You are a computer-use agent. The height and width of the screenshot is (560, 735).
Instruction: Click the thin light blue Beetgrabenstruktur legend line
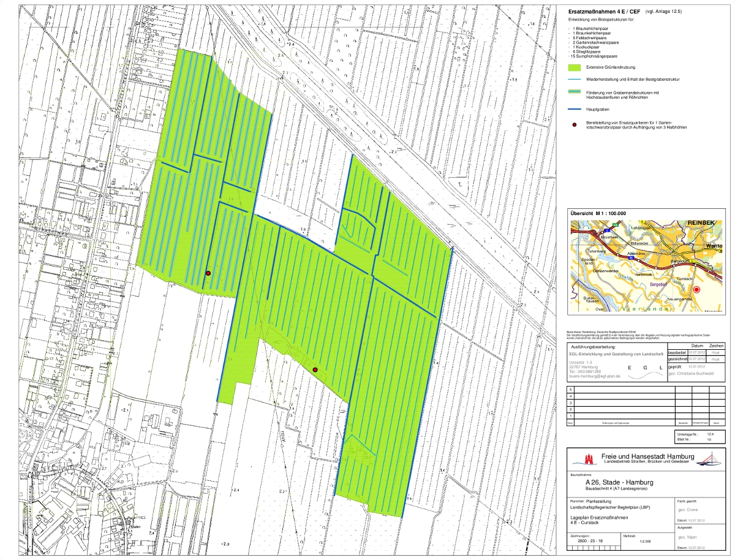point(575,79)
